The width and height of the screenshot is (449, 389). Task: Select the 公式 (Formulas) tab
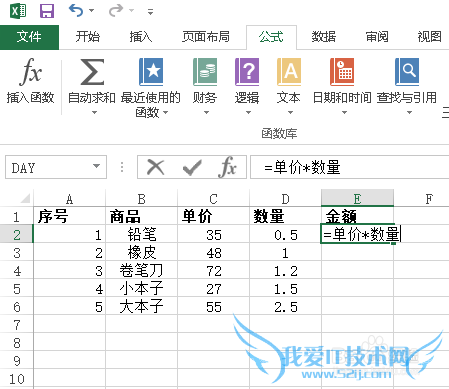(271, 37)
